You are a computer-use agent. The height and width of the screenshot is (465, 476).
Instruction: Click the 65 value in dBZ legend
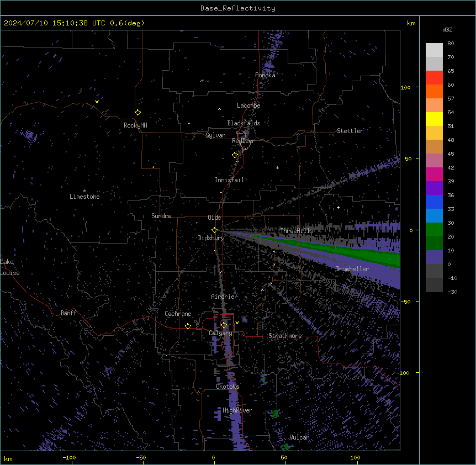(451, 71)
